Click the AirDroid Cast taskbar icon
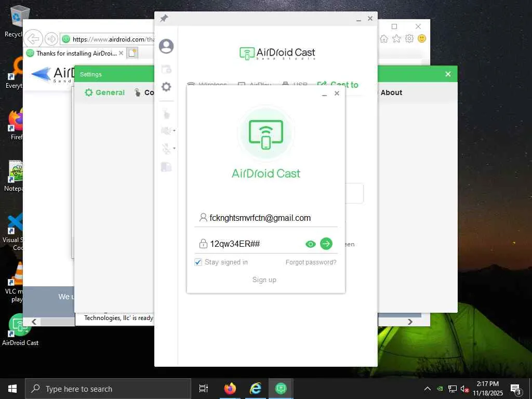 (x=281, y=389)
